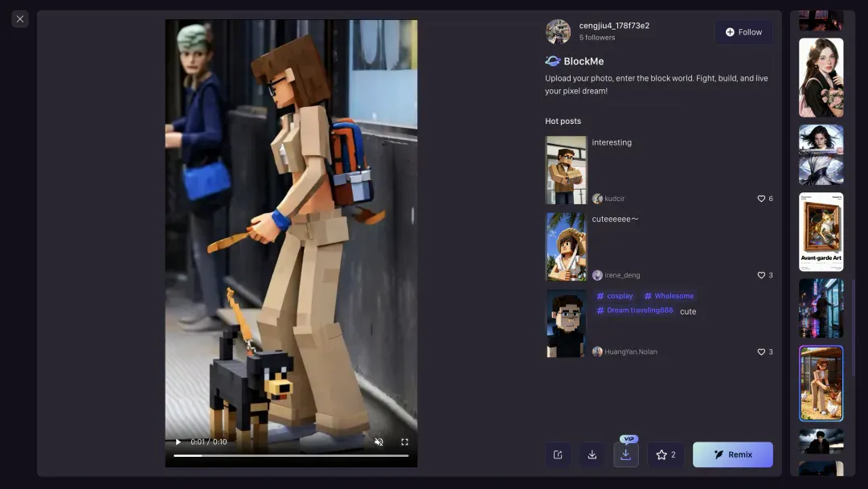Click the '5 followers' text

pyautogui.click(x=596, y=38)
